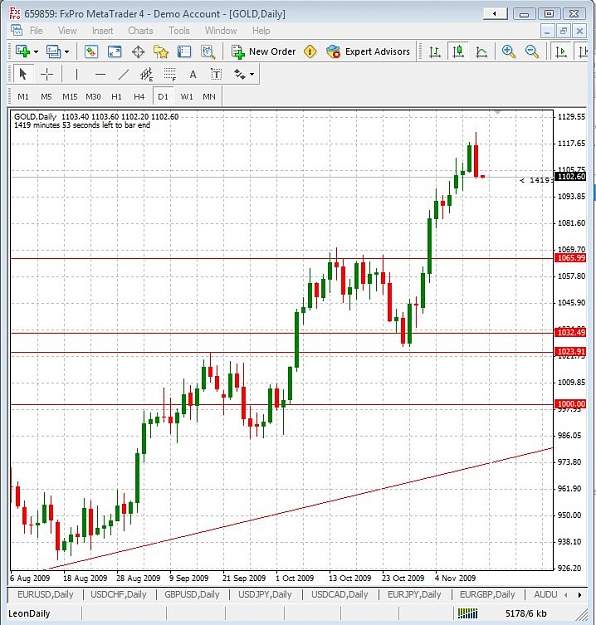The image size is (596, 625).
Task: Switch to bar chart display
Action: click(x=435, y=52)
